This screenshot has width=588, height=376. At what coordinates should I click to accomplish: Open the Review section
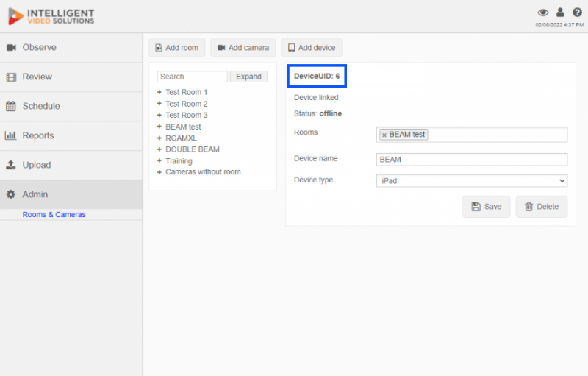coord(71,77)
